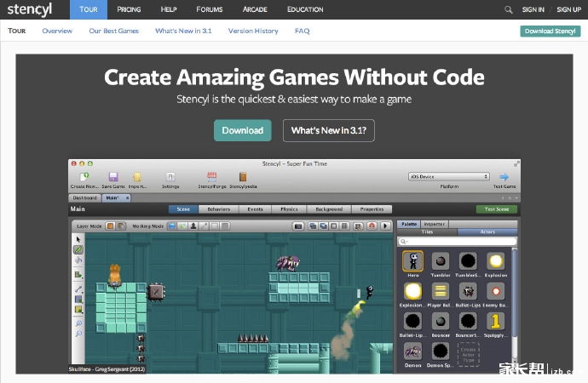The width and height of the screenshot is (588, 383).
Task: Click the teal Download button
Action: tap(242, 130)
